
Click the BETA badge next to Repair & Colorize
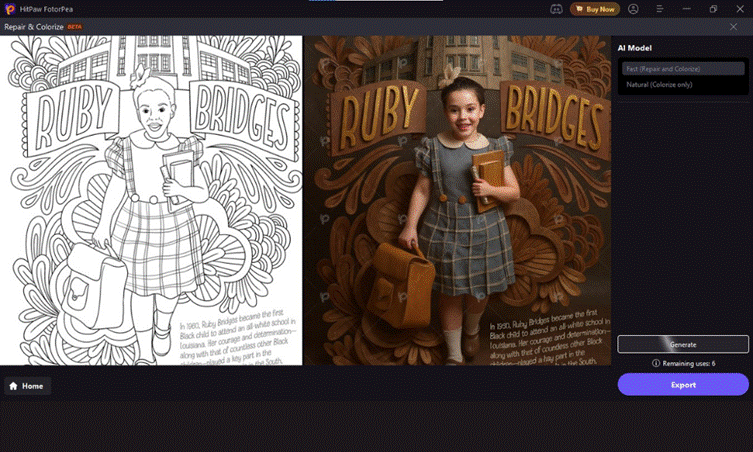coord(74,27)
